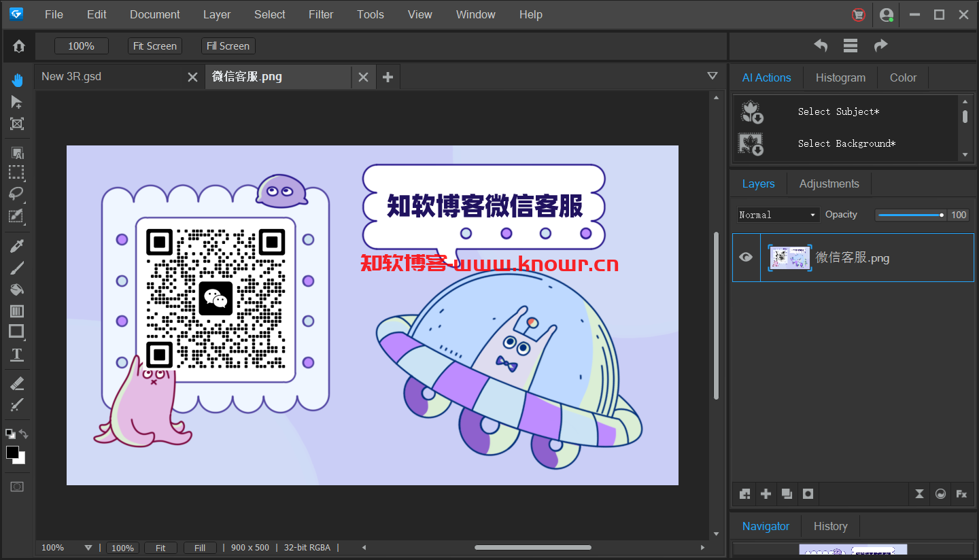This screenshot has height=560, width=979.
Task: Add adjustment layer circular icon
Action: click(x=940, y=494)
